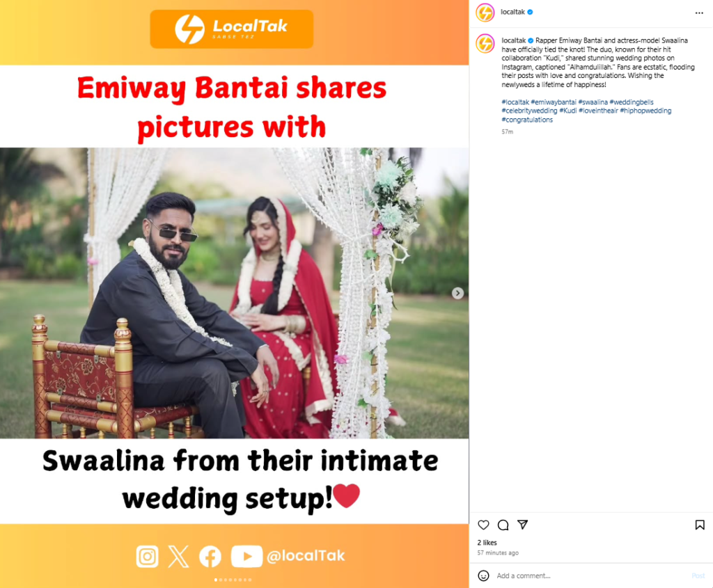Open the #congratulations hashtag

(527, 120)
